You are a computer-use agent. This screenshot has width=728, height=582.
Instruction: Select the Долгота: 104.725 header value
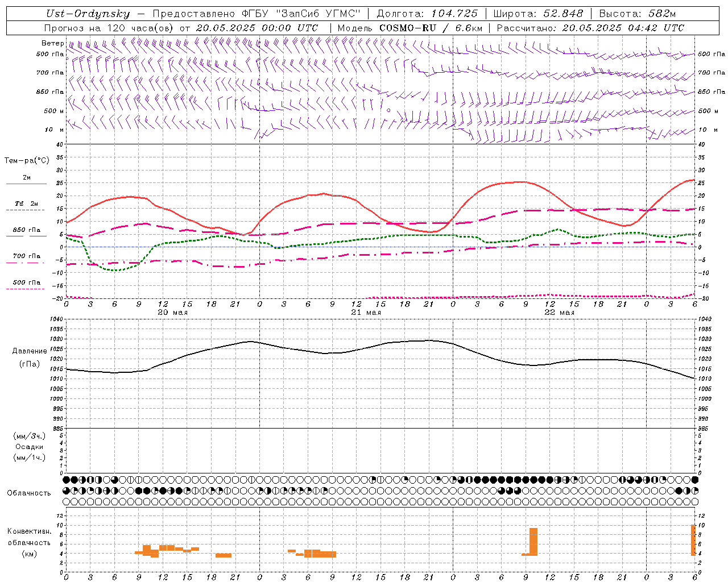pos(427,14)
